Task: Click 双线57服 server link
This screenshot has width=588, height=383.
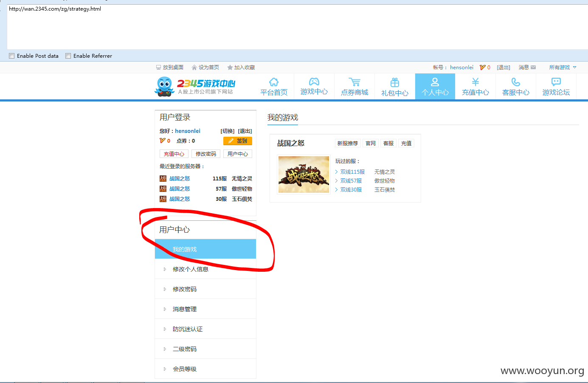Action: coord(351,181)
